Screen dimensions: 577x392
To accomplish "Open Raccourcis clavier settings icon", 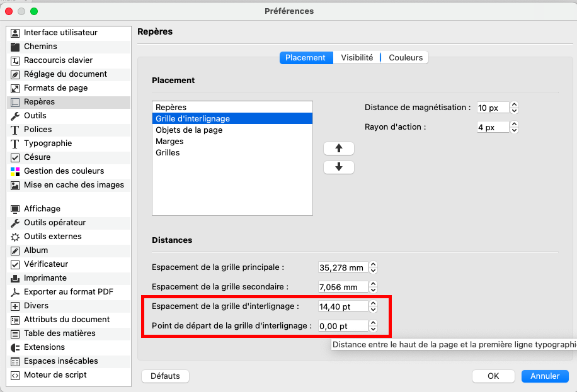I will 16,60.
